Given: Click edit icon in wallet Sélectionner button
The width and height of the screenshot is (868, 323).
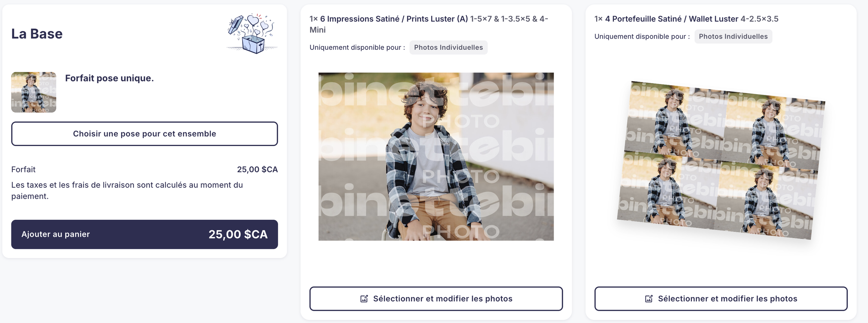Looking at the screenshot, I should [649, 299].
